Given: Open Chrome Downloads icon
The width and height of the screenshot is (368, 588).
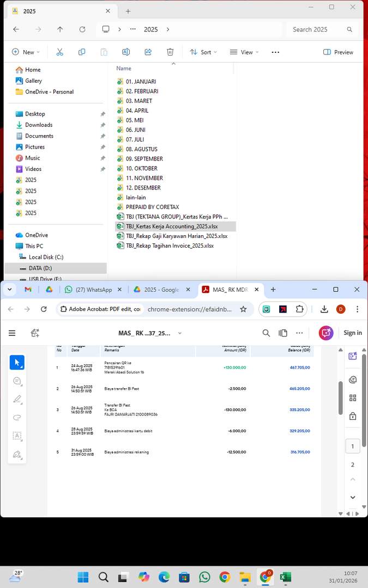Looking at the screenshot, I should click(324, 309).
